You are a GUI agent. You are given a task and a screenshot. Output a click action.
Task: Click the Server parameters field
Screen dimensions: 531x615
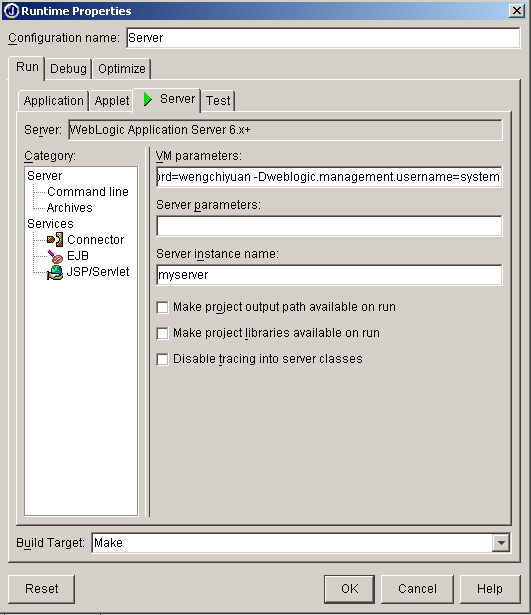[x=329, y=226]
